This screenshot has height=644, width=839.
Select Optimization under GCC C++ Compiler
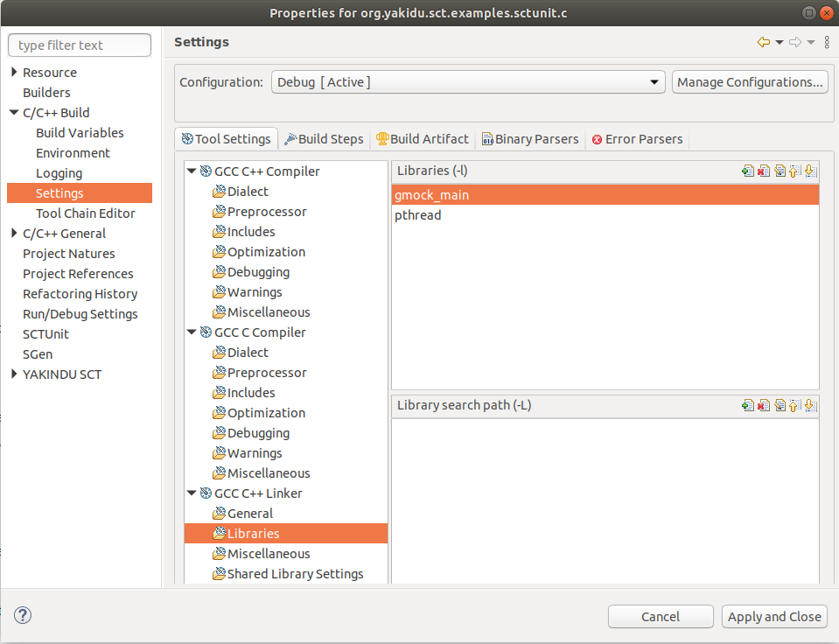pyautogui.click(x=267, y=252)
